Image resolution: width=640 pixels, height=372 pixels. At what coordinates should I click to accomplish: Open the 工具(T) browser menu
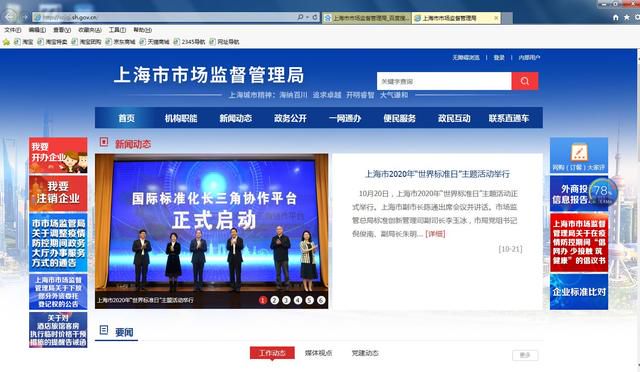click(117, 30)
